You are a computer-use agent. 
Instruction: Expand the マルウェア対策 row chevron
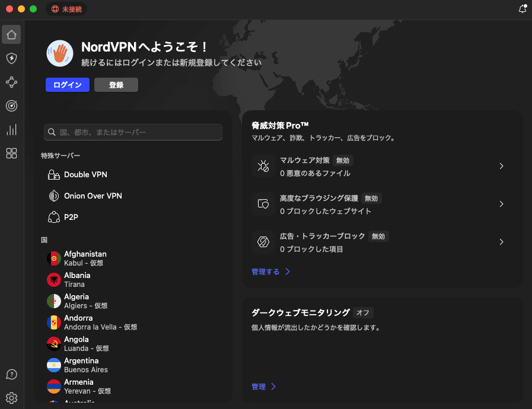(x=501, y=166)
